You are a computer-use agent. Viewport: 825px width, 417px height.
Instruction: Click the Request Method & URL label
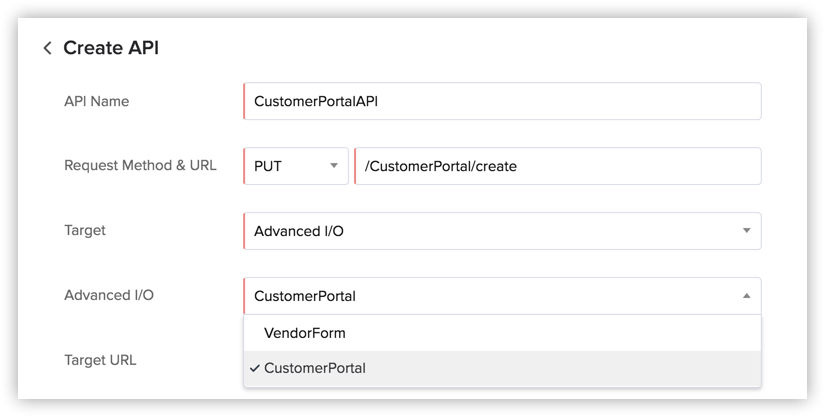point(140,165)
